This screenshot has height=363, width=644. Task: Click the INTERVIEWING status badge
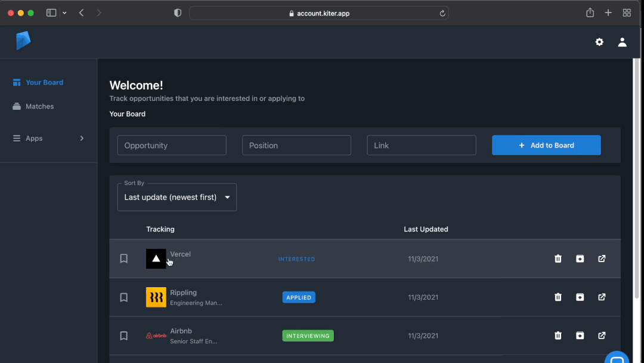(308, 336)
